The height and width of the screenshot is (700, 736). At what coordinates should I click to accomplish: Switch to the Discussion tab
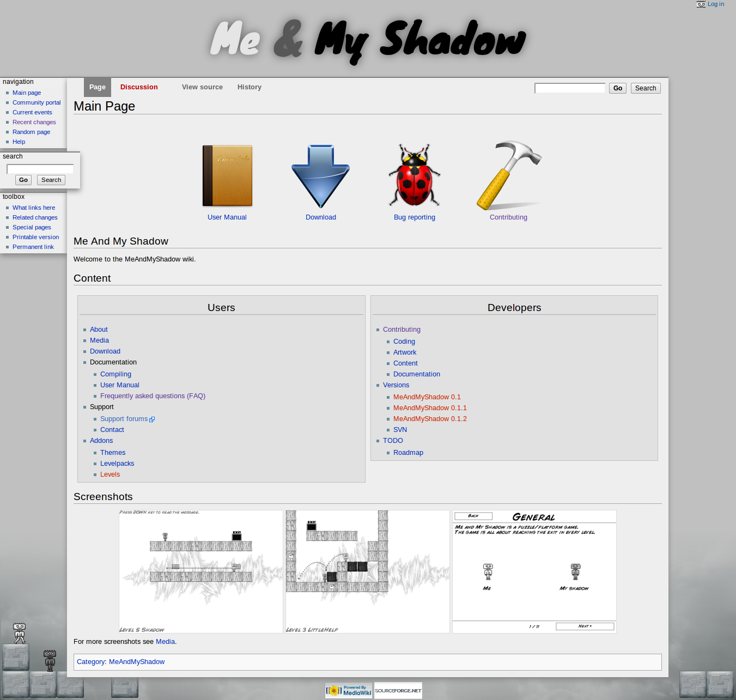pos(139,87)
